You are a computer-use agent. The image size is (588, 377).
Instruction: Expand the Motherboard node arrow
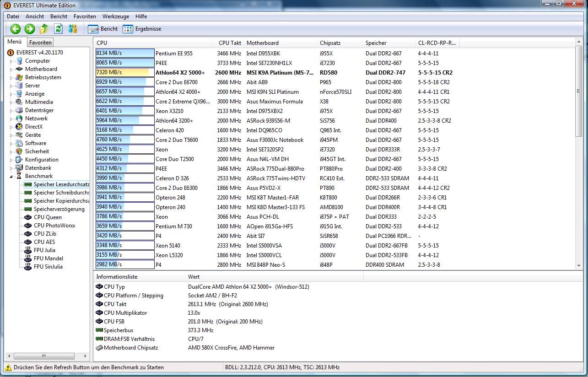pyautogui.click(x=12, y=70)
